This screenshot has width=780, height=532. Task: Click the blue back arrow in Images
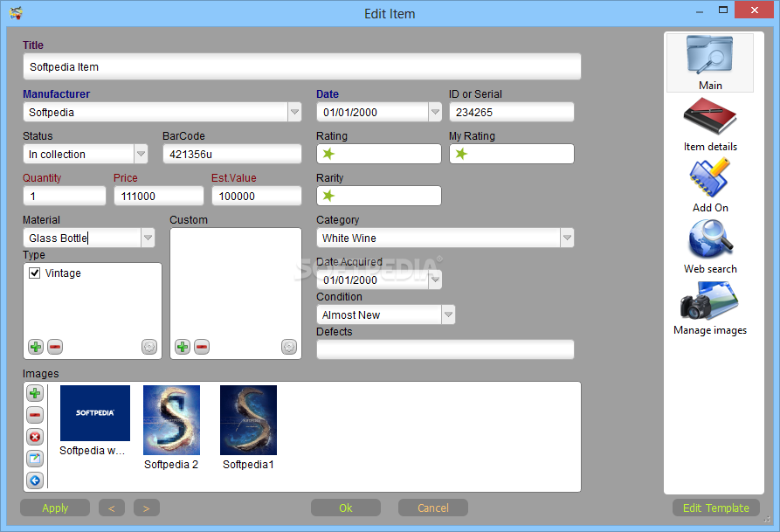(x=35, y=480)
